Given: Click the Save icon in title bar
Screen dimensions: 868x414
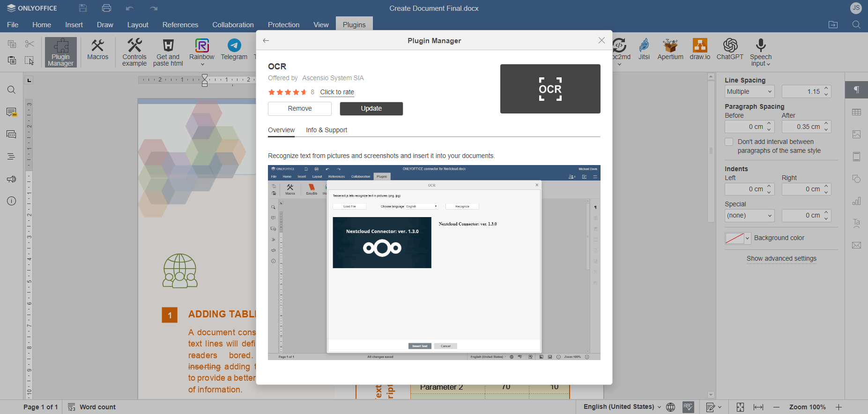Looking at the screenshot, I should click(x=83, y=8).
